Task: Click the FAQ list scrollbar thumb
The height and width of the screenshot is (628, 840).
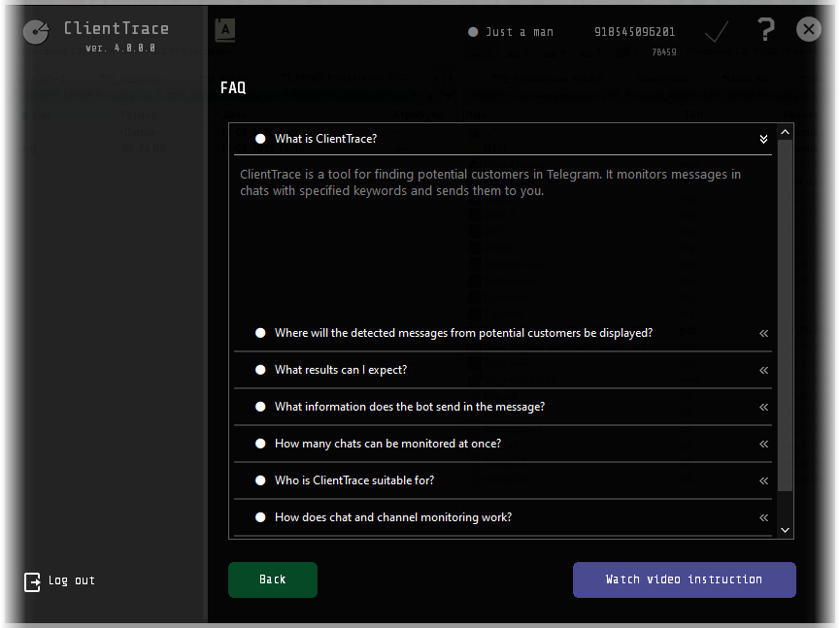Action: (786, 311)
